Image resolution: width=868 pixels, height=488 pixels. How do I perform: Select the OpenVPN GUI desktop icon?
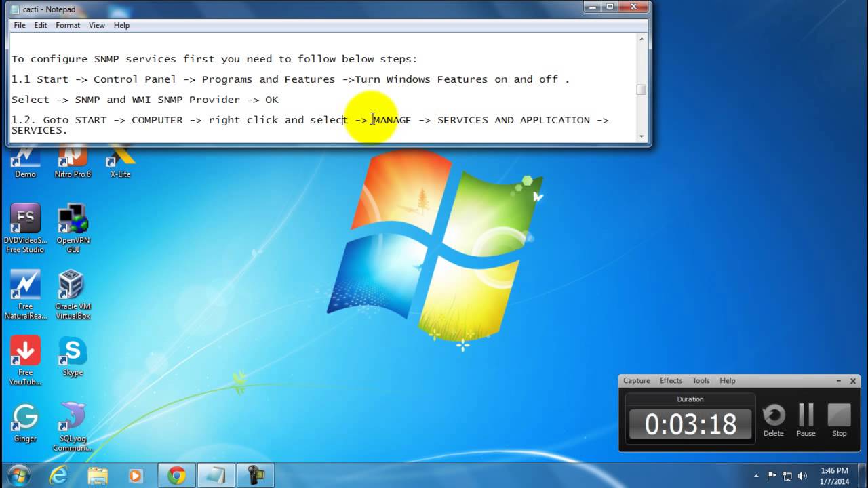(73, 228)
